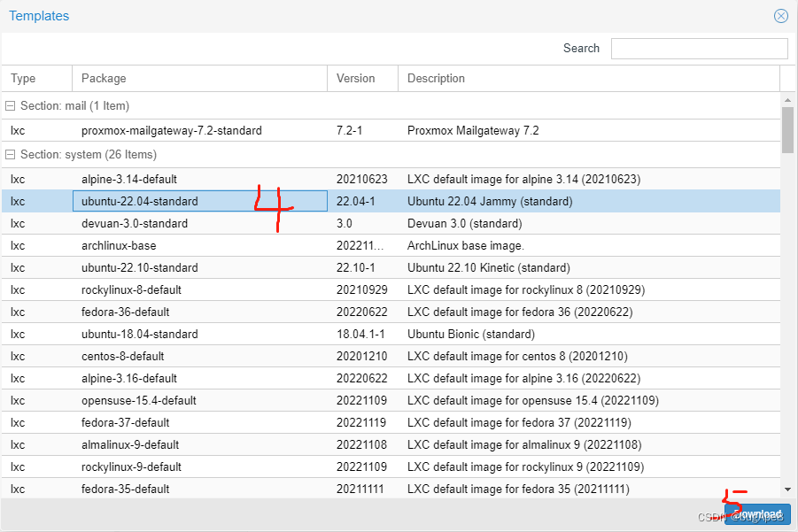
Task: Sort by the Package column header
Action: click(199, 78)
